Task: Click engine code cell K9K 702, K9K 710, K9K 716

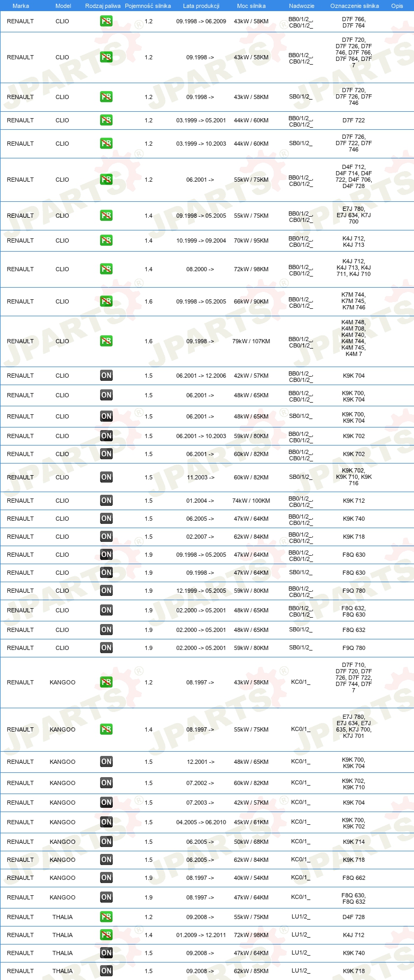Action: click(x=354, y=477)
